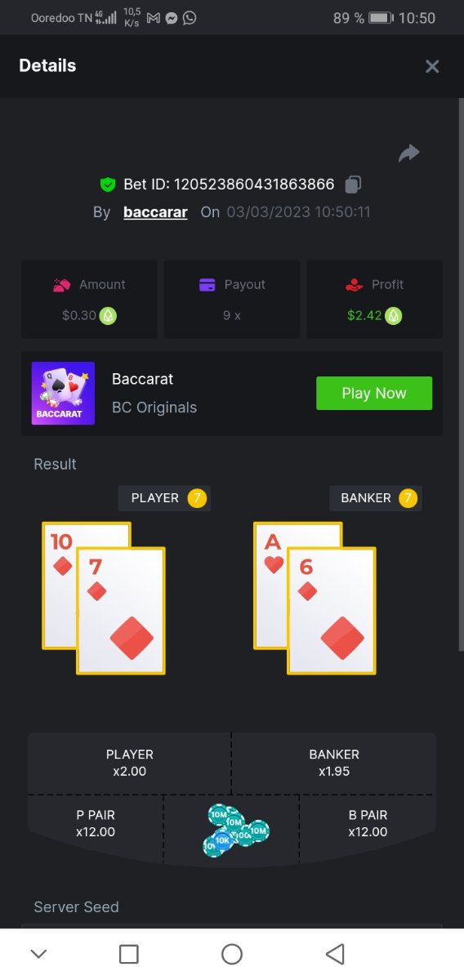The width and height of the screenshot is (464, 980).
Task: Tap the Android home circle button
Action: click(232, 954)
